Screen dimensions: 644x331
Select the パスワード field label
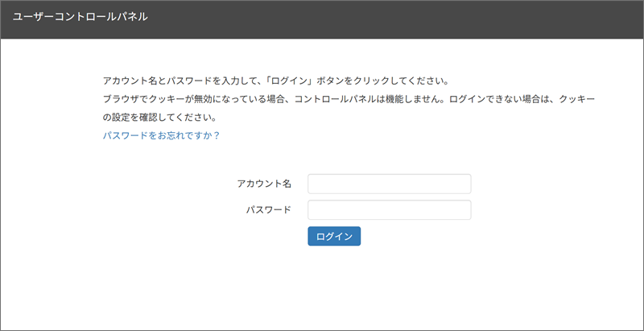pyautogui.click(x=269, y=210)
